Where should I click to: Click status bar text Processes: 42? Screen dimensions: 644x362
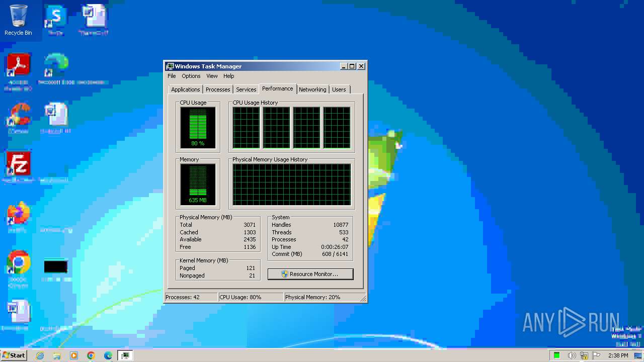[183, 297]
